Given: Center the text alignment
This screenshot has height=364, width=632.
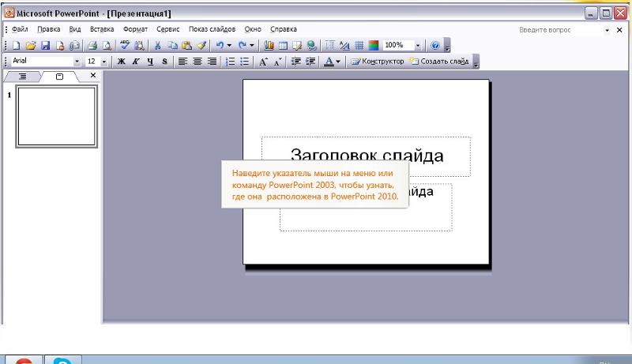Looking at the screenshot, I should [197, 62].
